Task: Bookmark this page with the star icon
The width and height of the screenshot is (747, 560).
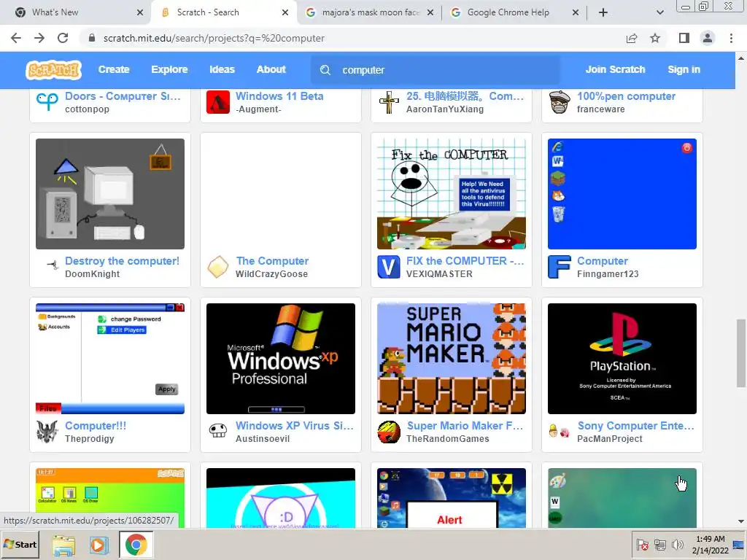Action: coord(655,38)
